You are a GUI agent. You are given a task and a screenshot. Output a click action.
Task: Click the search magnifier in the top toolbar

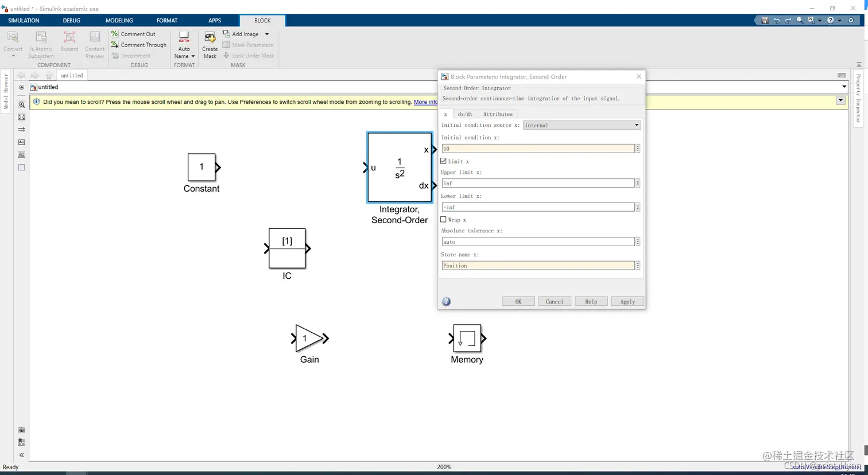(x=800, y=20)
